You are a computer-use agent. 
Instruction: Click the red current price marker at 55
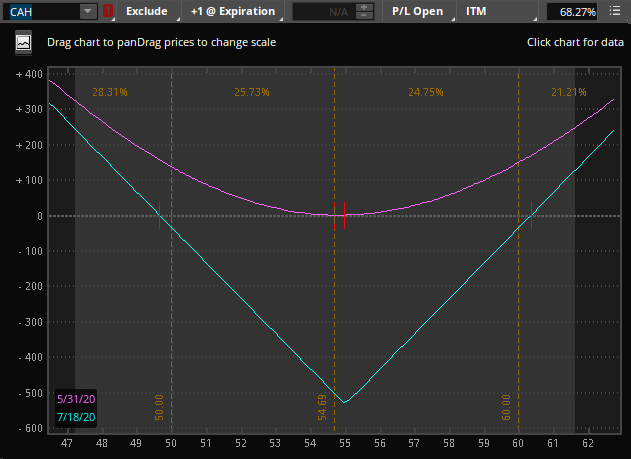(x=344, y=215)
